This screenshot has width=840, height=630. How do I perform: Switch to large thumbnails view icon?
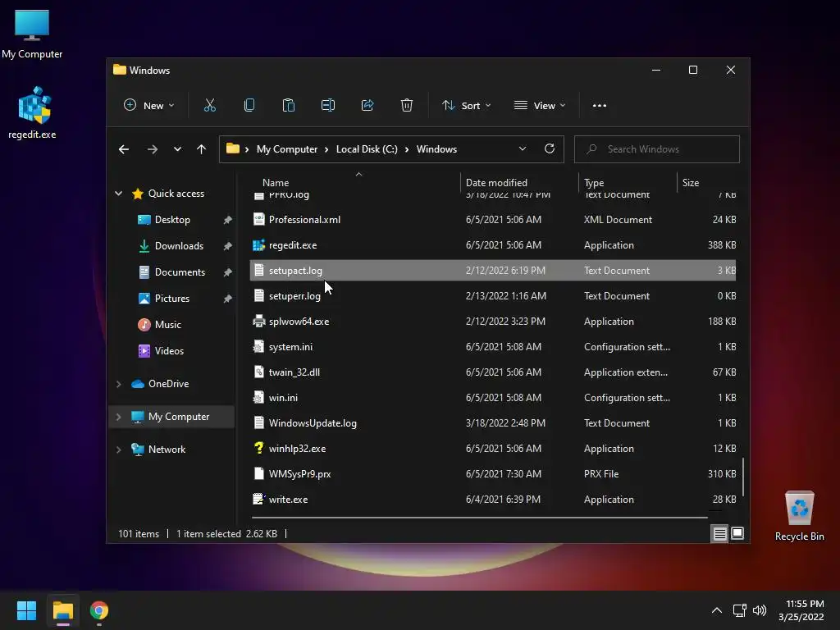pyautogui.click(x=737, y=533)
